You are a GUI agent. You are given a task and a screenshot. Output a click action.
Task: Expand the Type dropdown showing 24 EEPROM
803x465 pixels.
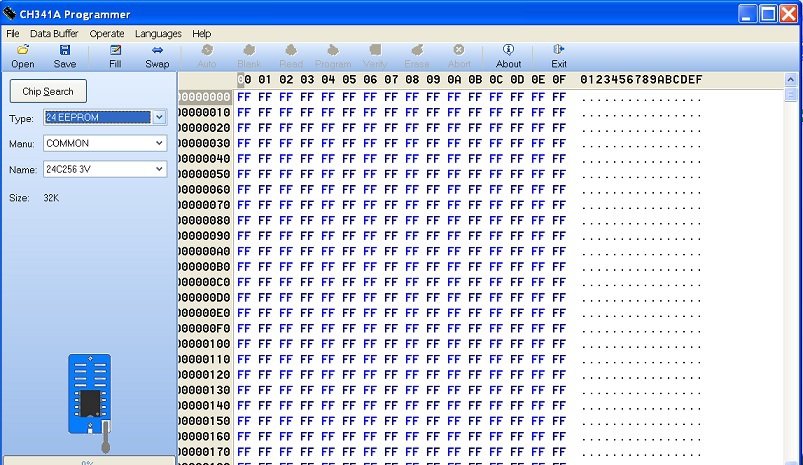pyautogui.click(x=159, y=118)
